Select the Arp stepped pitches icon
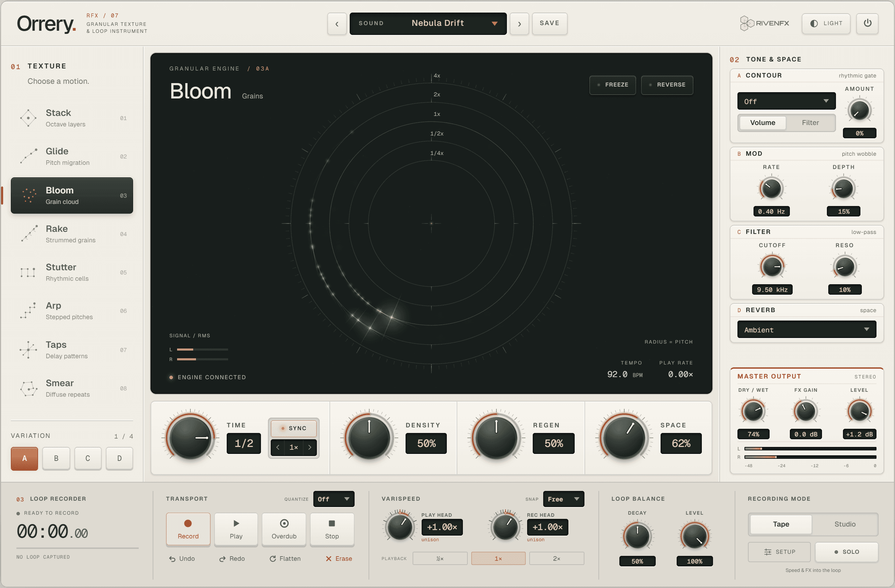This screenshot has height=588, width=895. click(x=28, y=310)
